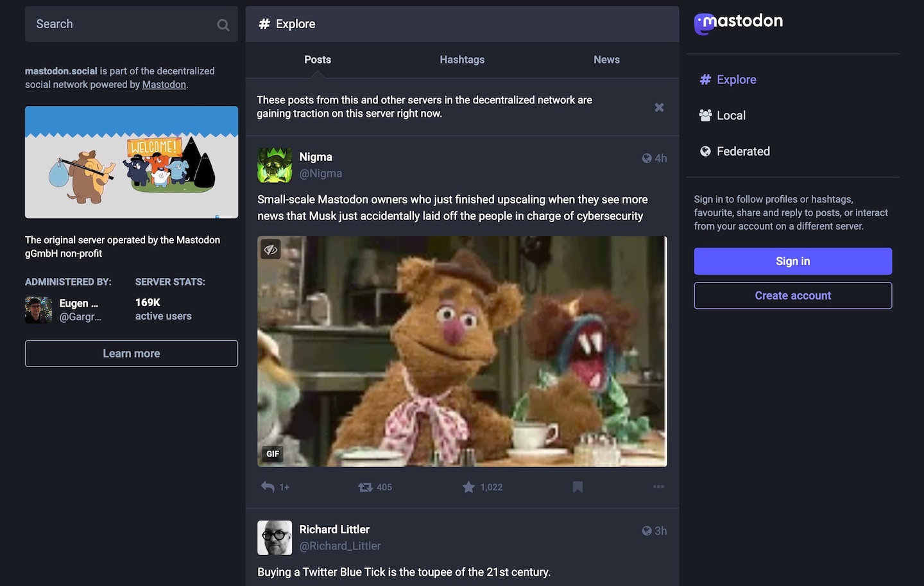Click the Twitter Blue Tick post text
Image resolution: width=924 pixels, height=586 pixels.
(x=404, y=572)
